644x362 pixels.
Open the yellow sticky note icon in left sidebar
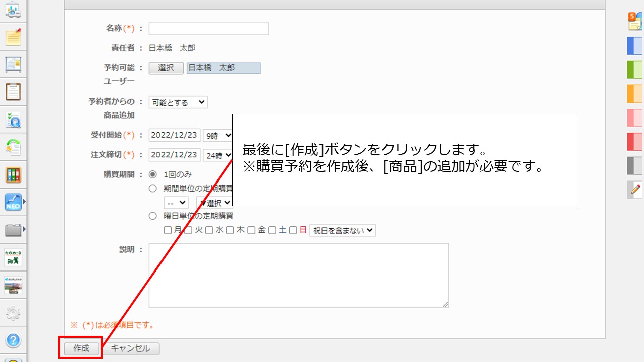click(x=13, y=37)
